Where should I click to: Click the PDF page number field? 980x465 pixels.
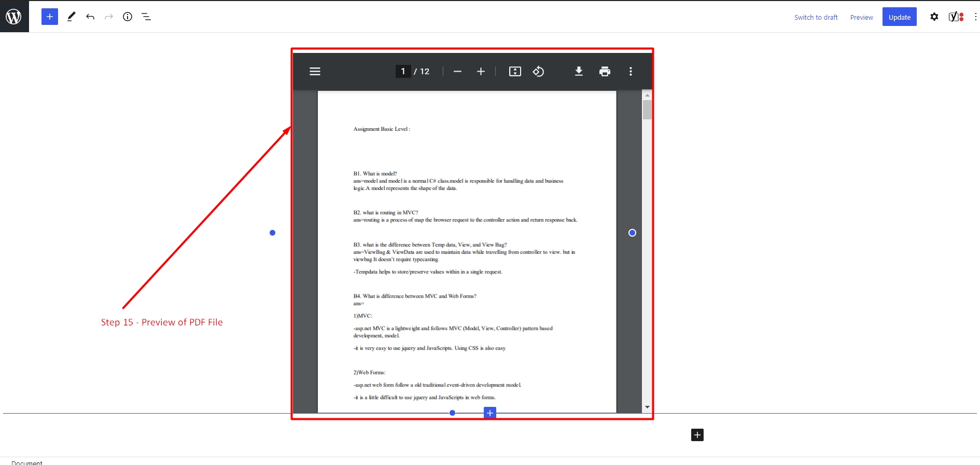tap(403, 72)
